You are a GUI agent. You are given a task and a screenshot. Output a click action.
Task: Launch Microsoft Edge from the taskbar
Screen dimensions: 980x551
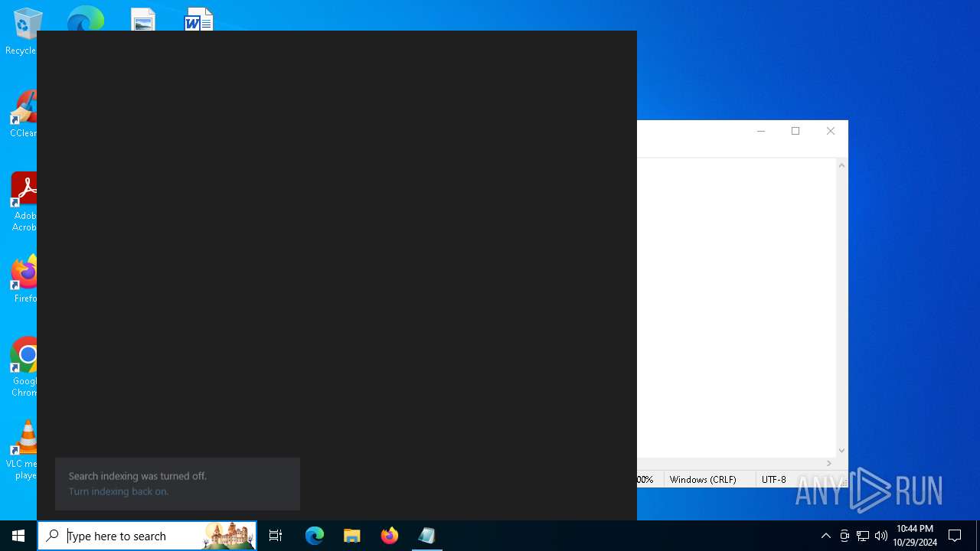315,536
